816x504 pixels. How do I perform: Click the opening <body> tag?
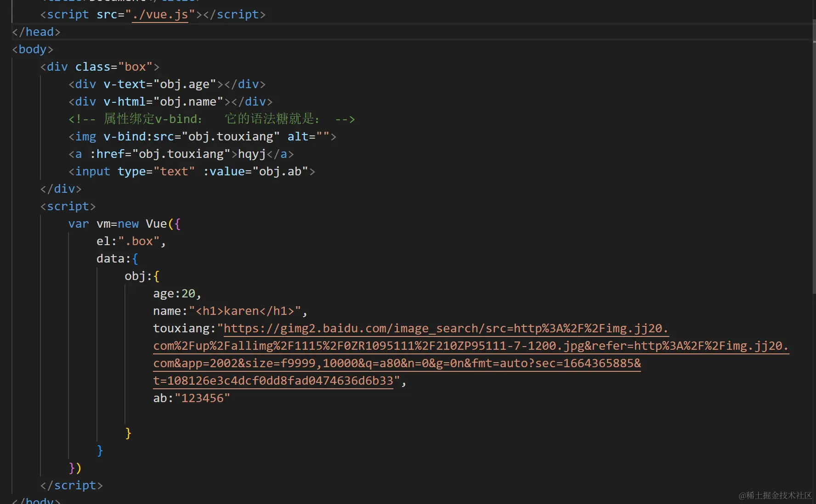coord(33,50)
